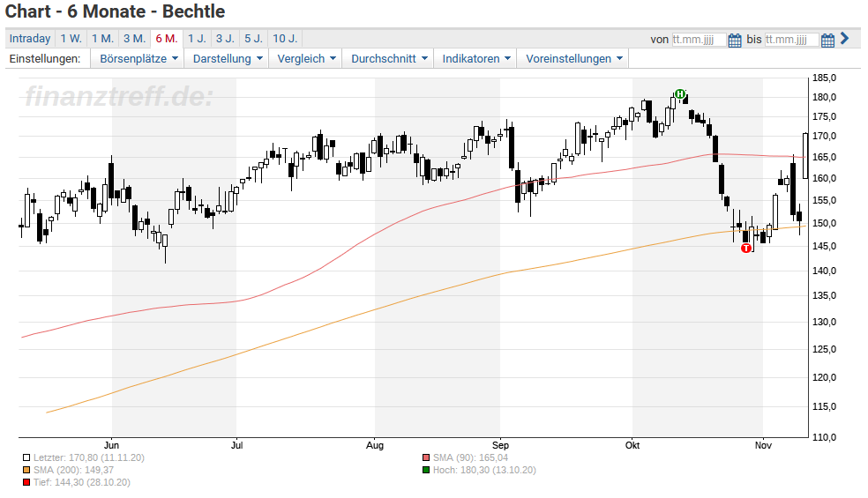Click the 'Tief: 144,30 (28.10.20)' legend text
The image size is (868, 498).
[82, 482]
